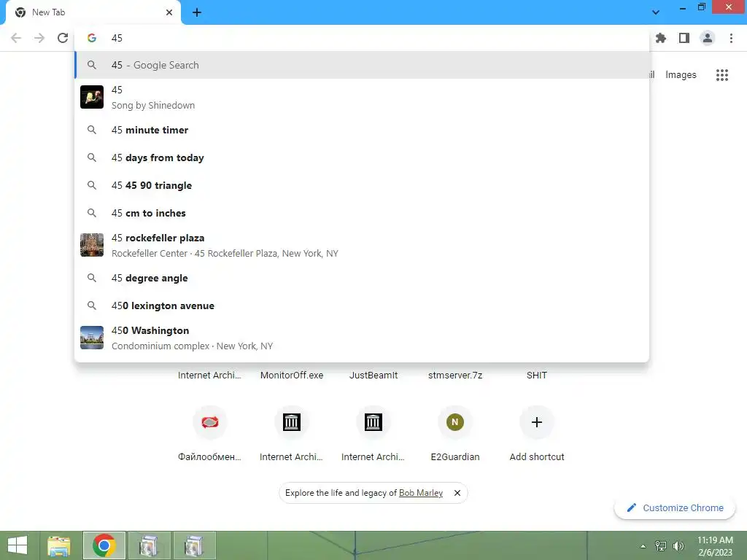Image resolution: width=747 pixels, height=560 pixels.
Task: Open the Файлообмен shortcut icon
Action: tap(209, 422)
